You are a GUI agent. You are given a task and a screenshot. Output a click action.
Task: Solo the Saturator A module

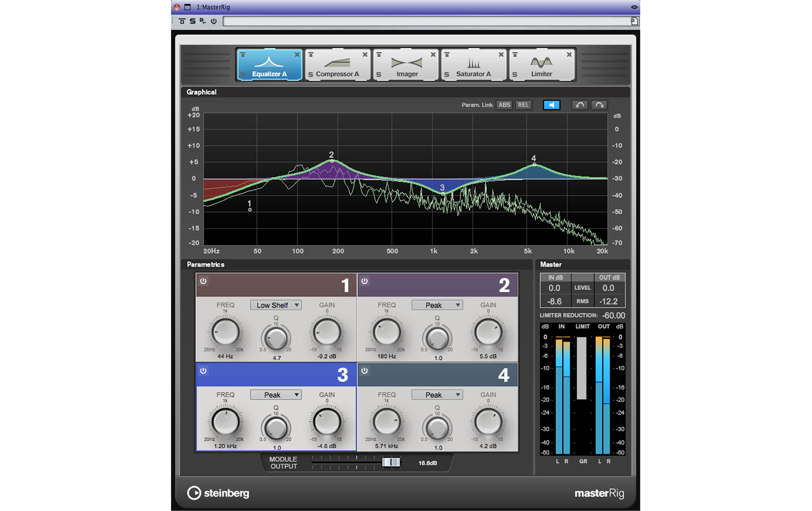coord(447,75)
